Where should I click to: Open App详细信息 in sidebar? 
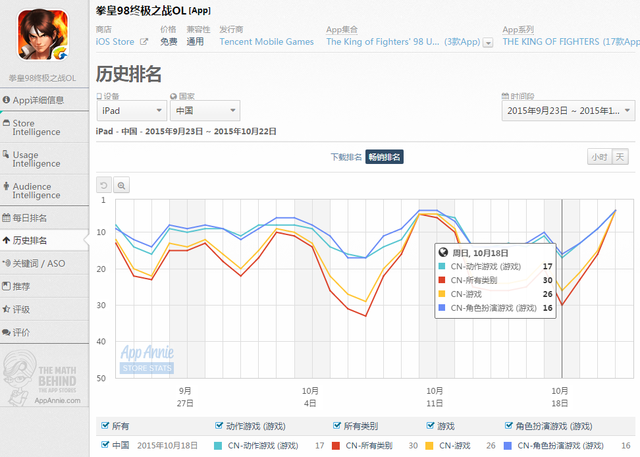[x=44, y=100]
